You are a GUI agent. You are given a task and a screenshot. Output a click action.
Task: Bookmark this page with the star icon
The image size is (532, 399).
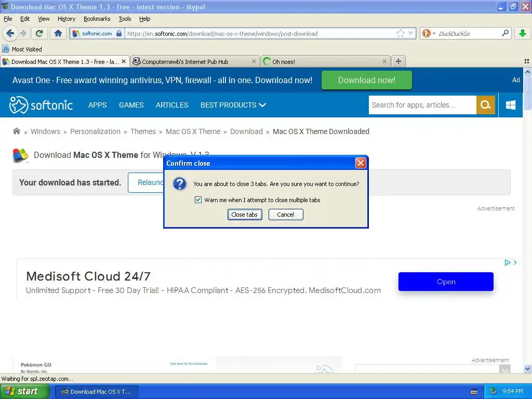[x=401, y=33]
